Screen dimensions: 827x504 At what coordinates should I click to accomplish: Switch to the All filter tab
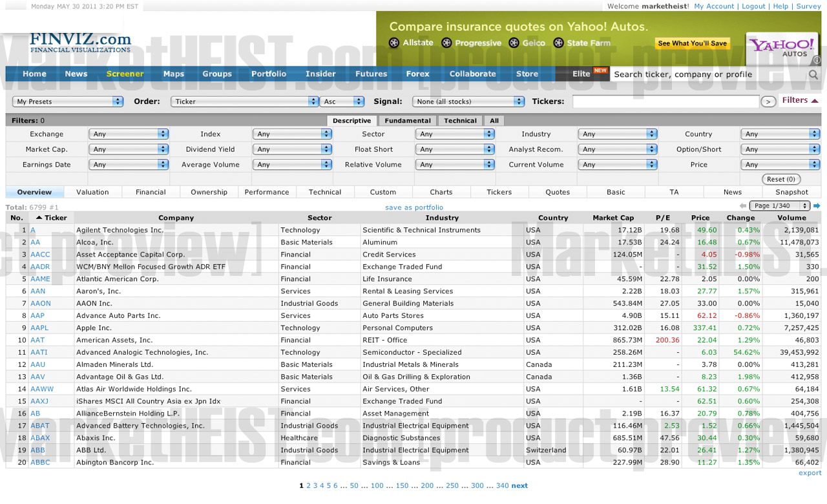coord(494,120)
